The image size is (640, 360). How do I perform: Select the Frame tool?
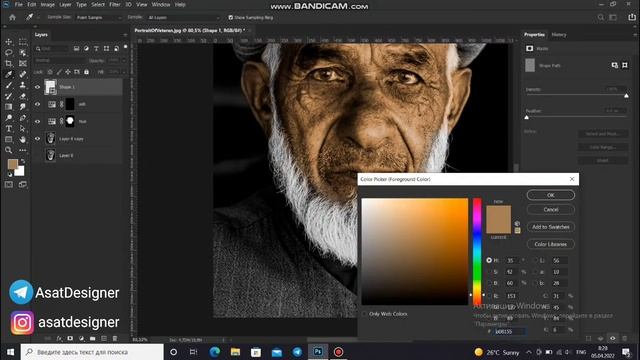(23, 64)
